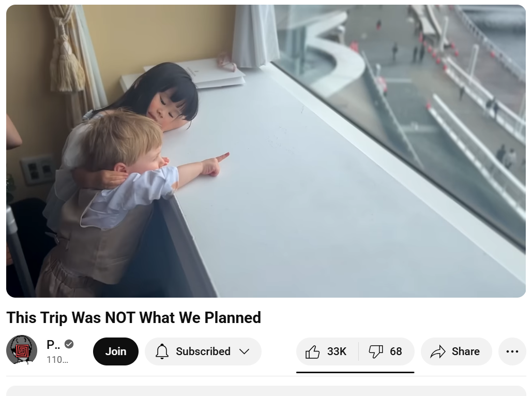This screenshot has width=532, height=396.
Task: Click the video frame to pause
Action: 266,151
